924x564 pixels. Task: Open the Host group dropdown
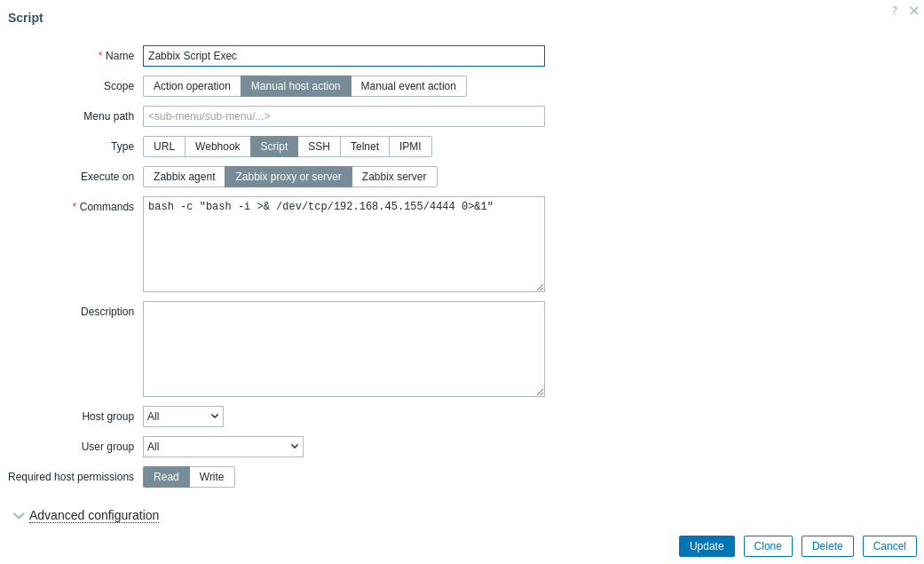pyautogui.click(x=183, y=417)
